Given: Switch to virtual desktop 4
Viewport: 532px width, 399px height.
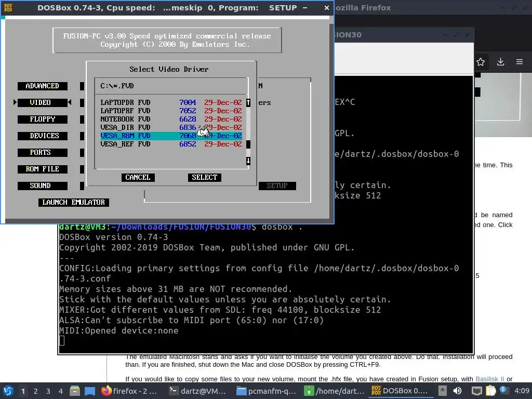Looking at the screenshot, I should pyautogui.click(x=61, y=391).
